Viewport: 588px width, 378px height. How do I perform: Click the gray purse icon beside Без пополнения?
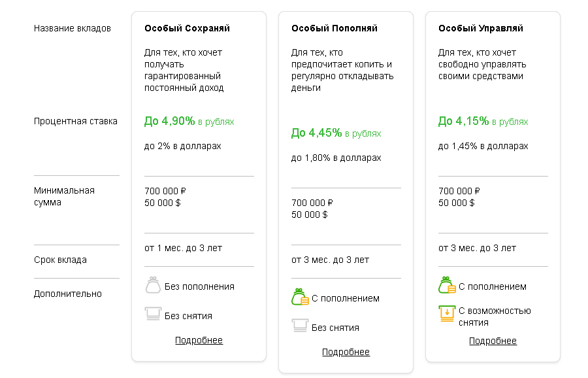[153, 286]
